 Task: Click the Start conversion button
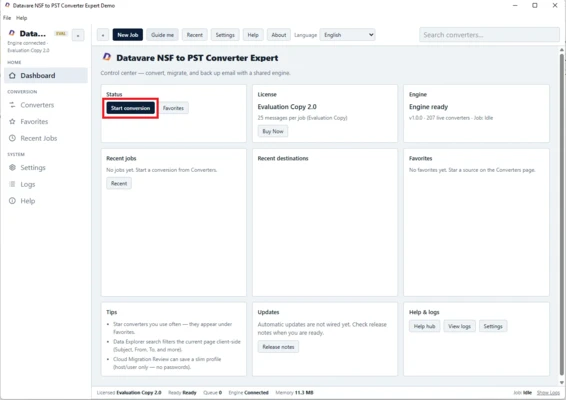[x=130, y=108]
